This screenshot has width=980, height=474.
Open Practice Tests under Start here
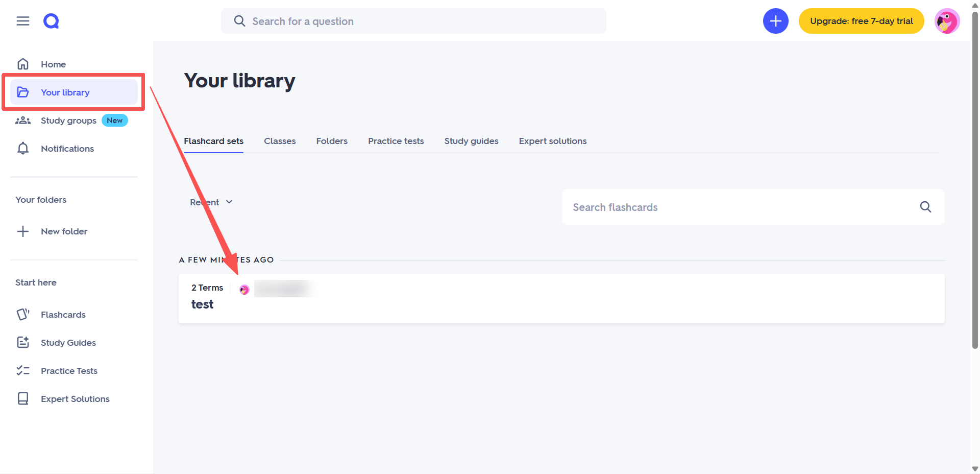74,371
